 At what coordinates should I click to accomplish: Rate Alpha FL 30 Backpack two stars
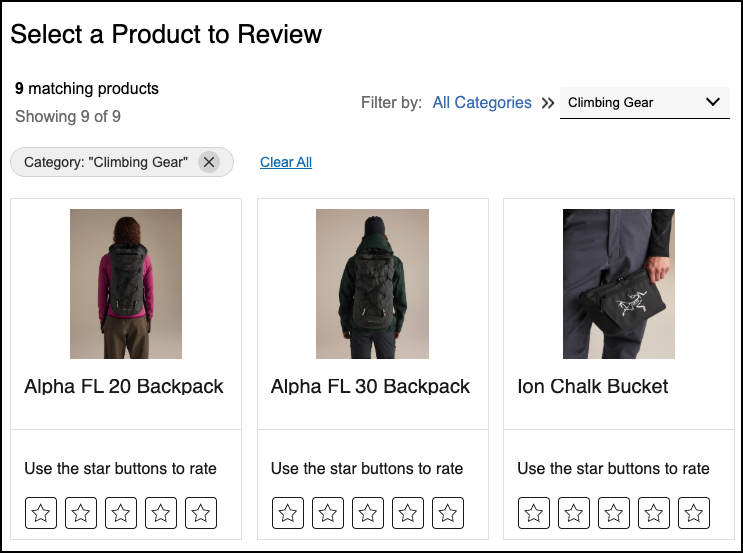tap(328, 513)
